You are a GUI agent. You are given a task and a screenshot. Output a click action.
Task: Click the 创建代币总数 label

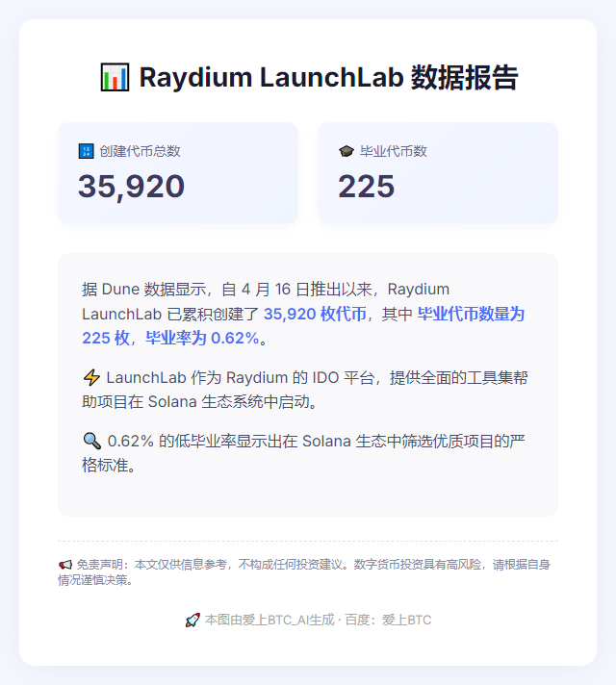pos(140,151)
